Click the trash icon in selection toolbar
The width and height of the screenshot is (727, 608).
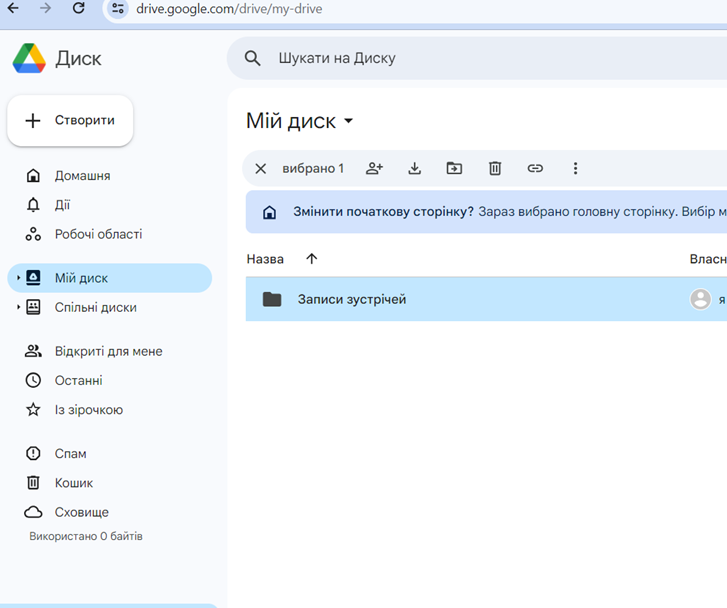point(495,168)
